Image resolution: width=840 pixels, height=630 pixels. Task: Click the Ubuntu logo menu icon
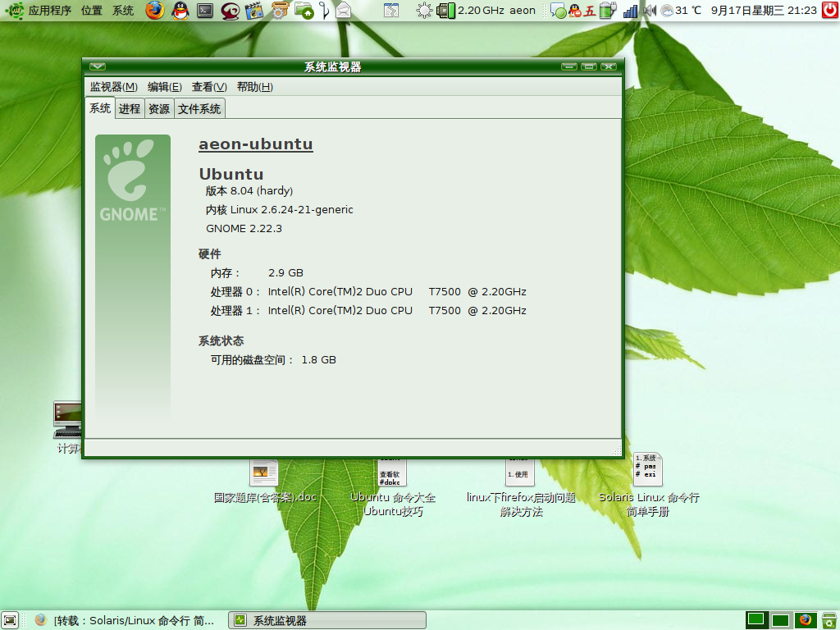[x=15, y=10]
